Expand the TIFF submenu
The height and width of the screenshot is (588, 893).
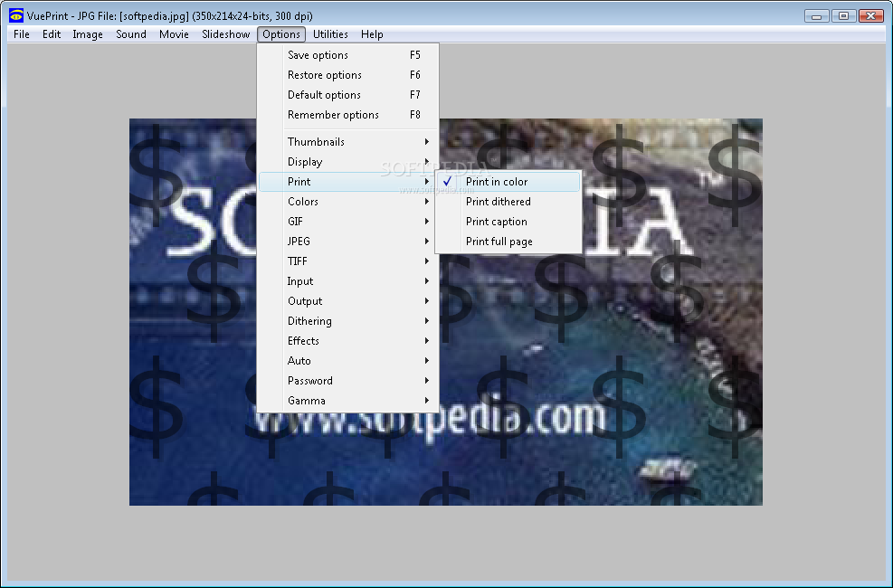point(348,261)
